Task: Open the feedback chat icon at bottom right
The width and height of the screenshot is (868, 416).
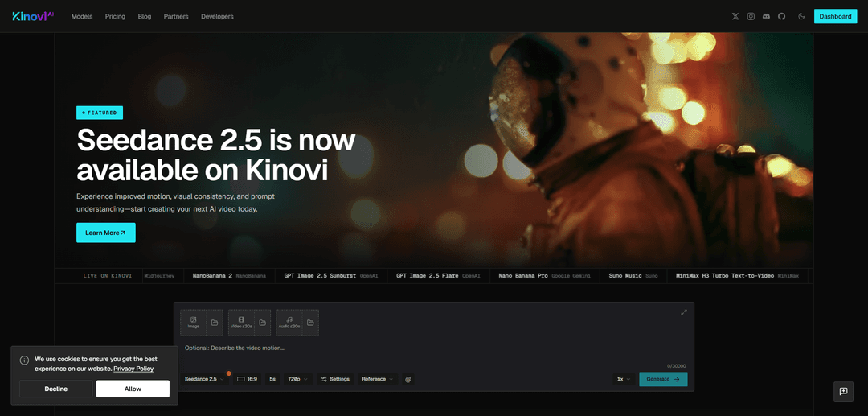Action: (x=844, y=391)
